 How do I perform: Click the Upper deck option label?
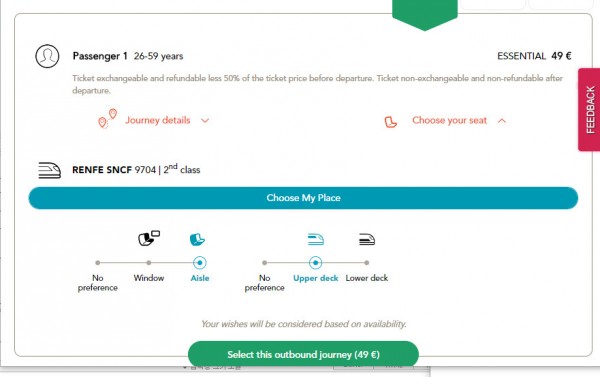point(316,278)
